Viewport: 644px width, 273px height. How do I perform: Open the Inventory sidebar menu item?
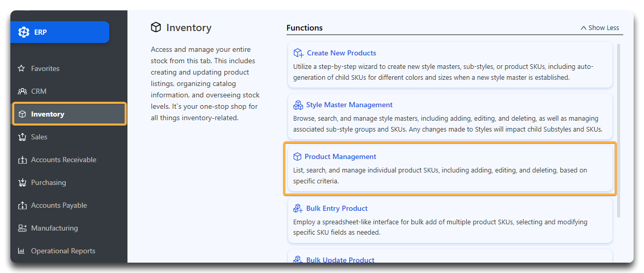point(69,114)
